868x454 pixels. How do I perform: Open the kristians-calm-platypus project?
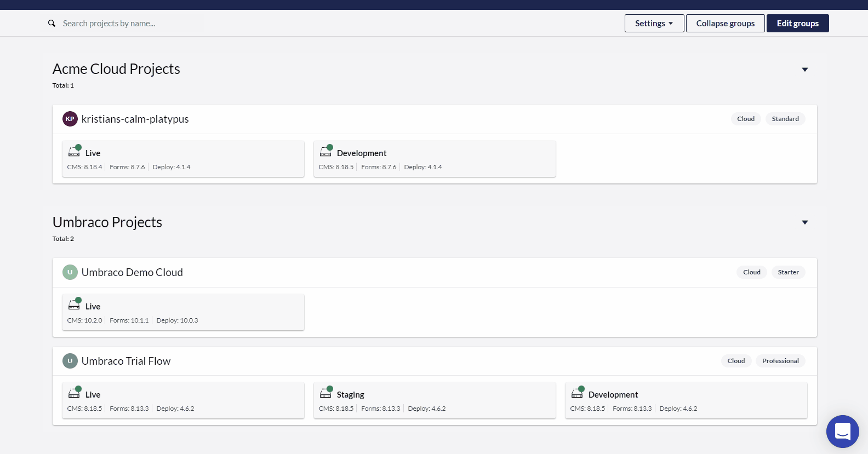[135, 119]
